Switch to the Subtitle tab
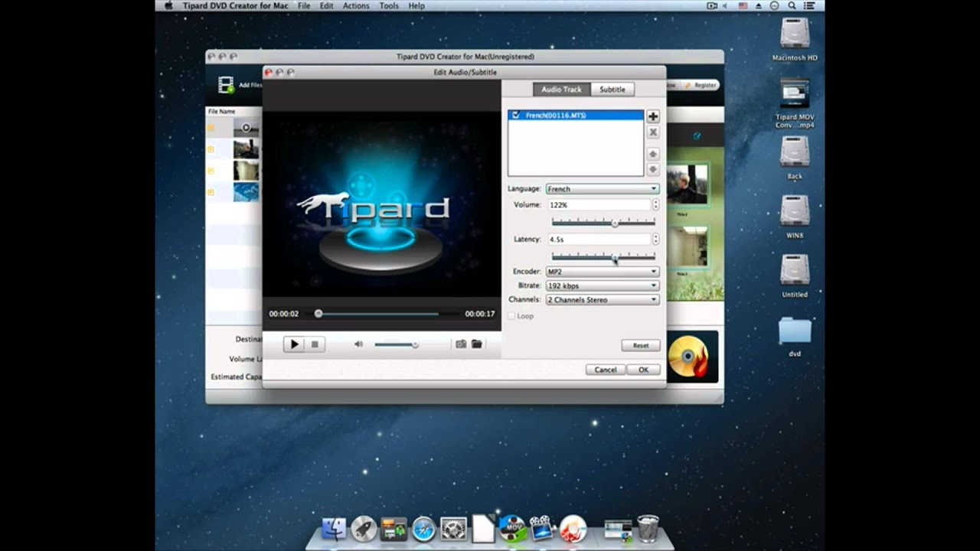Image resolution: width=980 pixels, height=551 pixels. point(612,90)
